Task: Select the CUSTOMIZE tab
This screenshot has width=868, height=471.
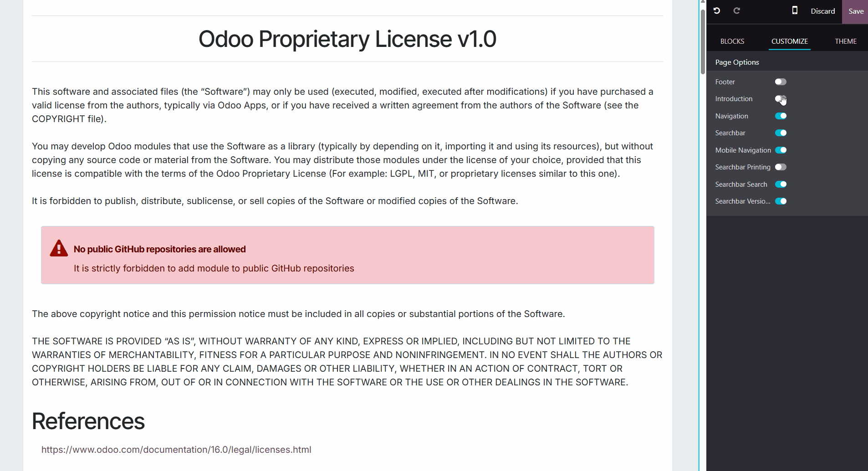Action: point(789,41)
